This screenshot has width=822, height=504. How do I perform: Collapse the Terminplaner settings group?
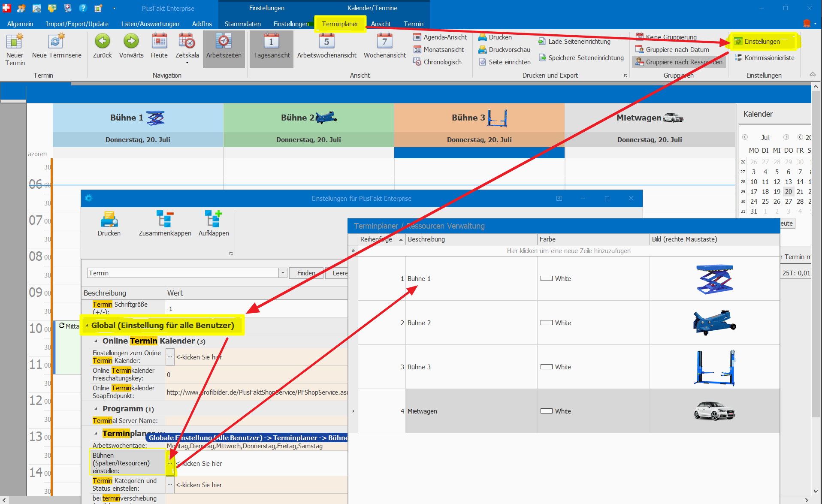96,434
